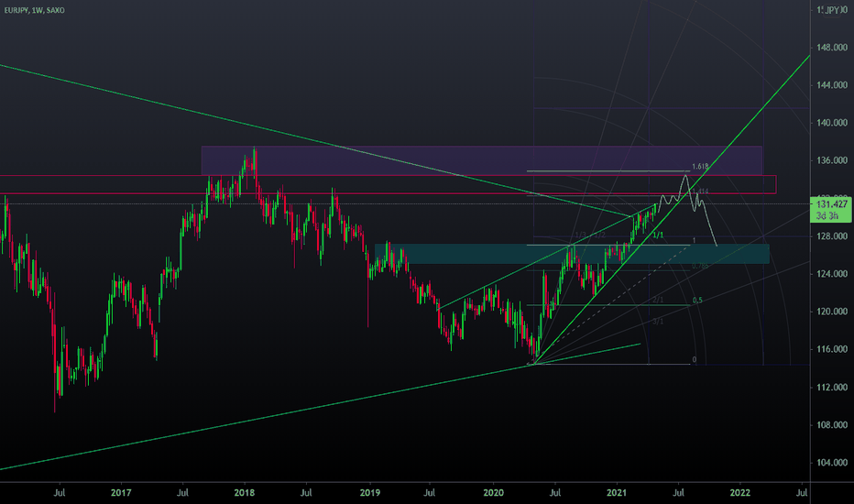Click the 116.000 price axis label

(832, 349)
